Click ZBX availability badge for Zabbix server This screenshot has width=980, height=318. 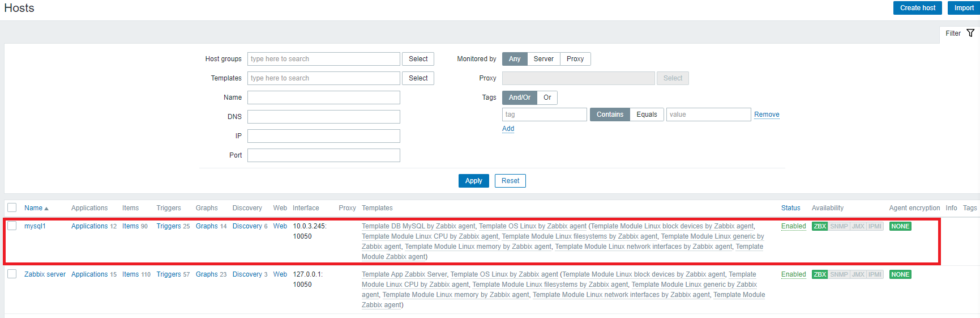(x=820, y=274)
